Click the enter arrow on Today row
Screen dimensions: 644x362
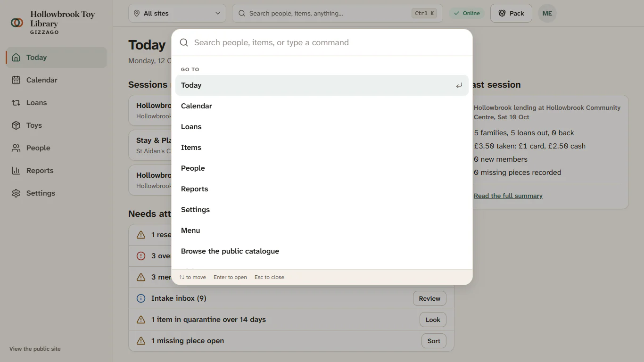(459, 85)
